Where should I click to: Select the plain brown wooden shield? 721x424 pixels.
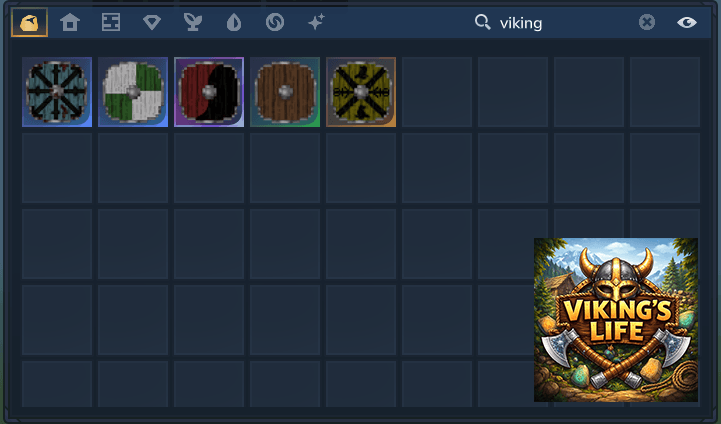tap(285, 92)
